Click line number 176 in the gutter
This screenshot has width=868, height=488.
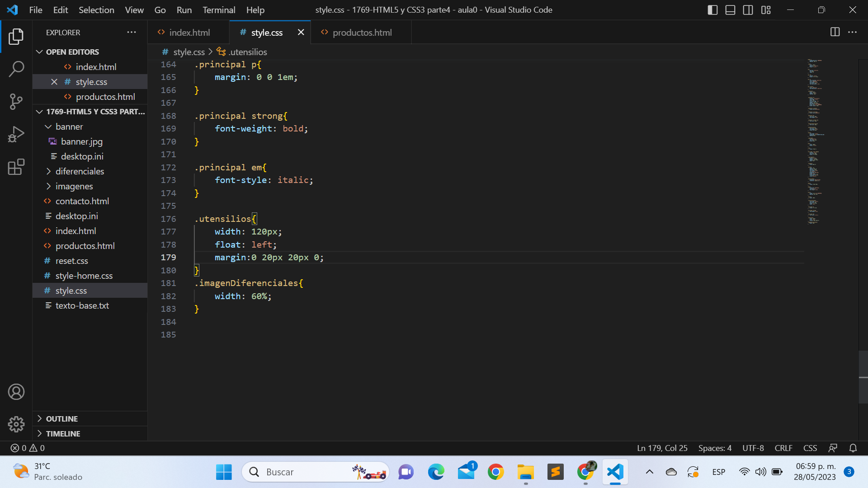click(168, 219)
